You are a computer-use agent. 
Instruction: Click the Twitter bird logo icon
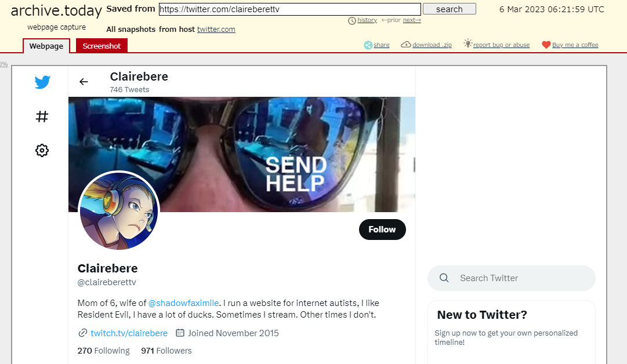click(42, 82)
